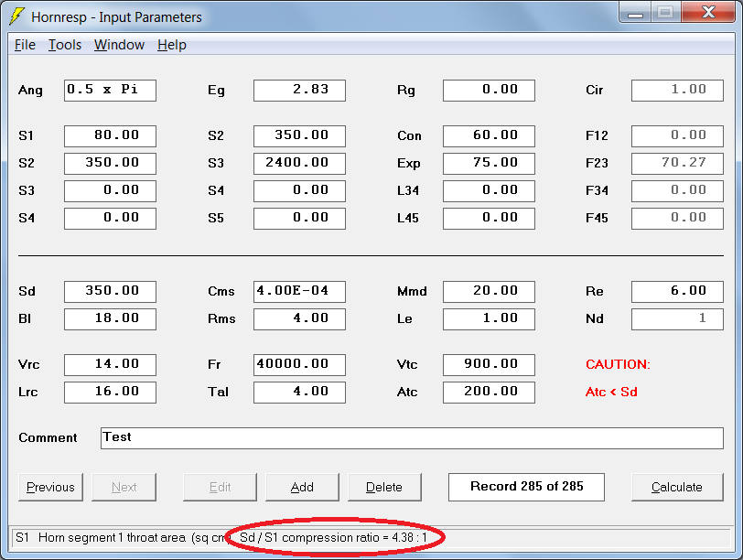Close the Hornresp window
The image size is (743, 560).
pos(708,12)
